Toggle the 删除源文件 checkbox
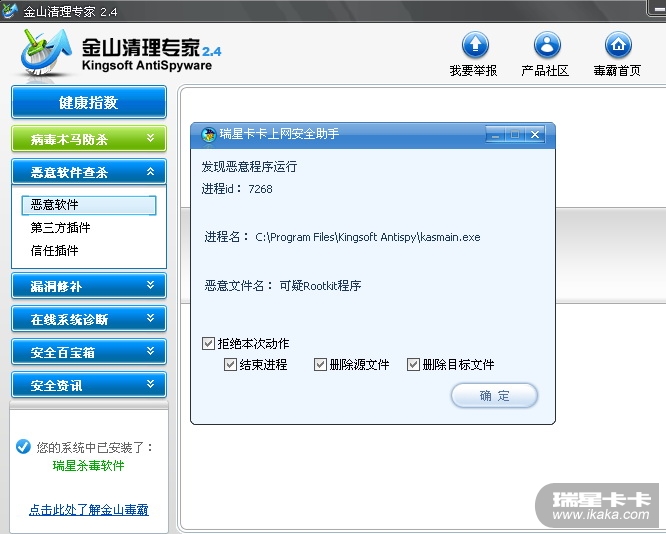The width and height of the screenshot is (666, 534). tap(320, 364)
